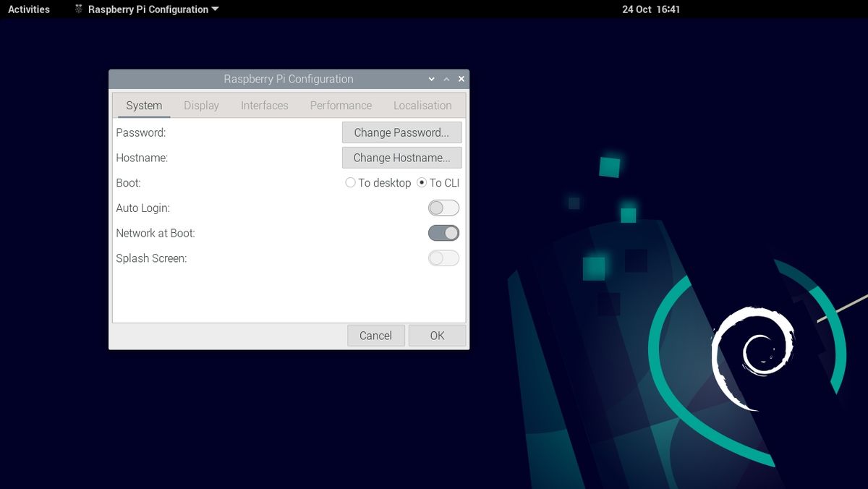Click Change Hostname
The height and width of the screenshot is (489, 868).
pos(401,158)
